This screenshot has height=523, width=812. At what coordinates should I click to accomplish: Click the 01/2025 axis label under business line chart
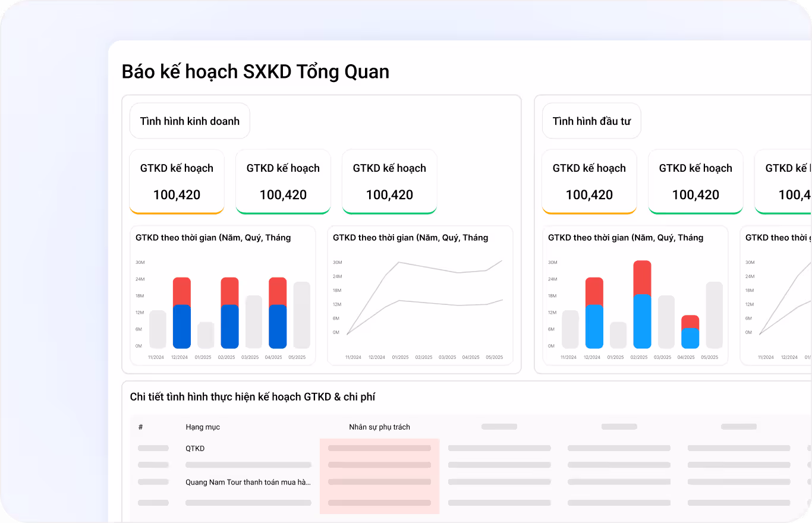(400, 358)
